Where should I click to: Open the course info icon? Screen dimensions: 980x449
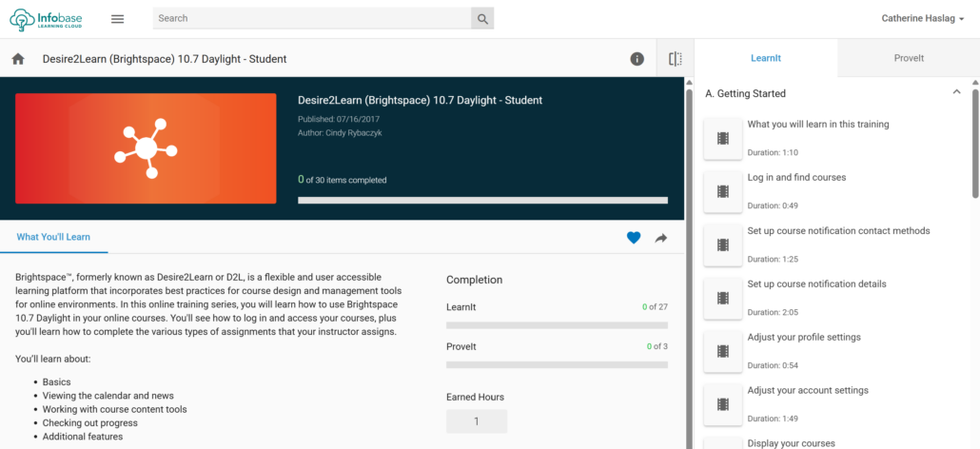coord(637,59)
